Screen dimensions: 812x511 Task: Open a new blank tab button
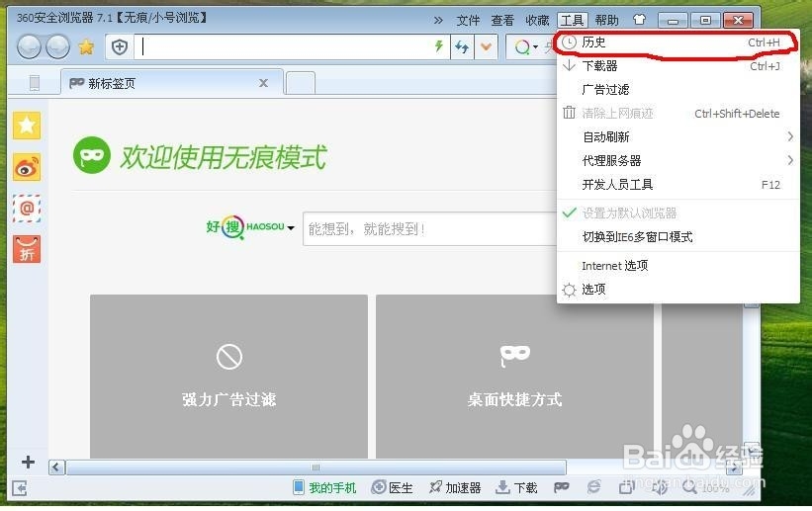[x=301, y=83]
